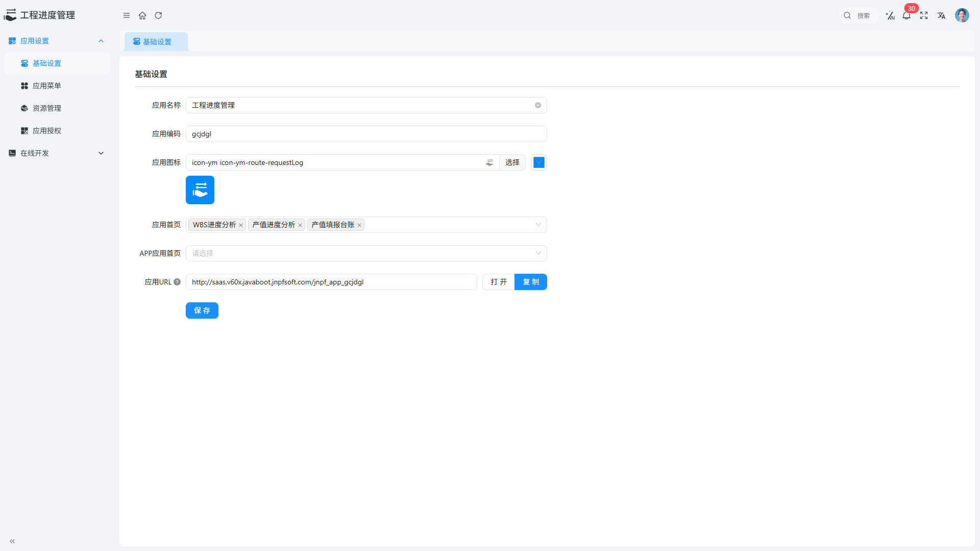Click the refresh icon in top toolbar

pyautogui.click(x=158, y=15)
